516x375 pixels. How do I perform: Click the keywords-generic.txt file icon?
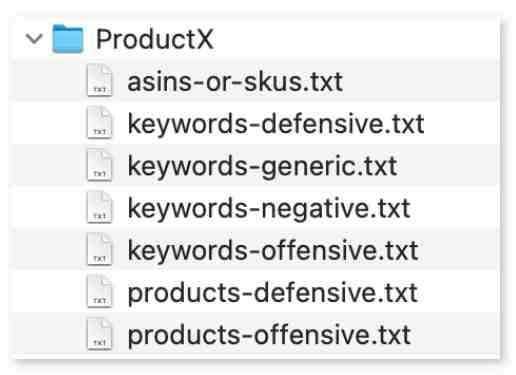[x=99, y=165]
